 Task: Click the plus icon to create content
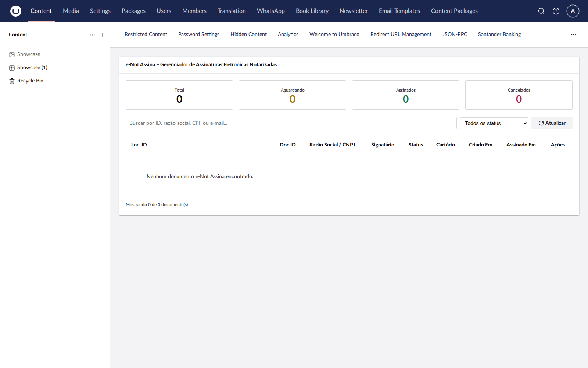102,35
